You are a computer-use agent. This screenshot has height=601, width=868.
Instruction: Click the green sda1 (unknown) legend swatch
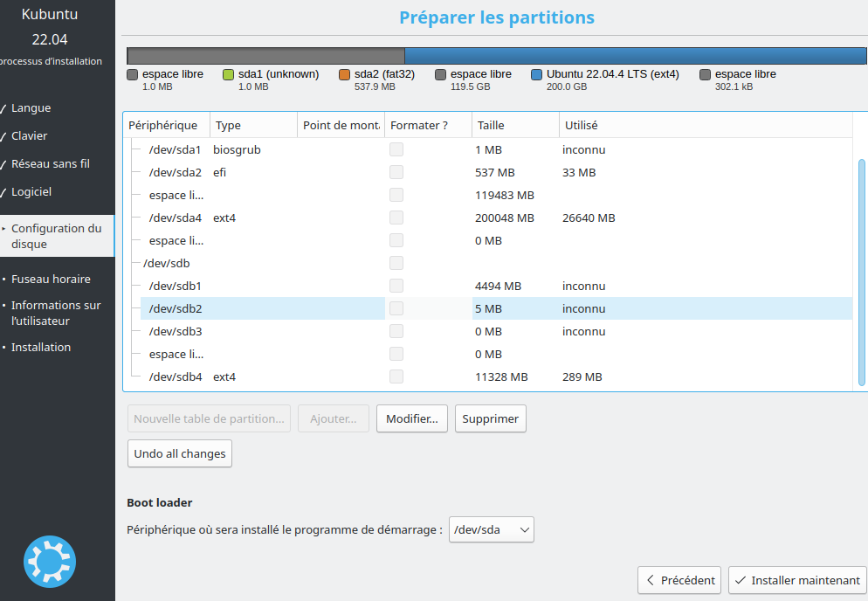click(x=228, y=75)
